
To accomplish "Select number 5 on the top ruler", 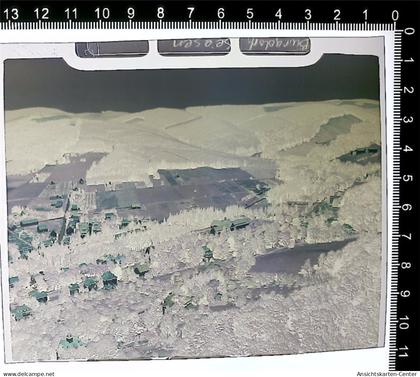I will [249, 14].
